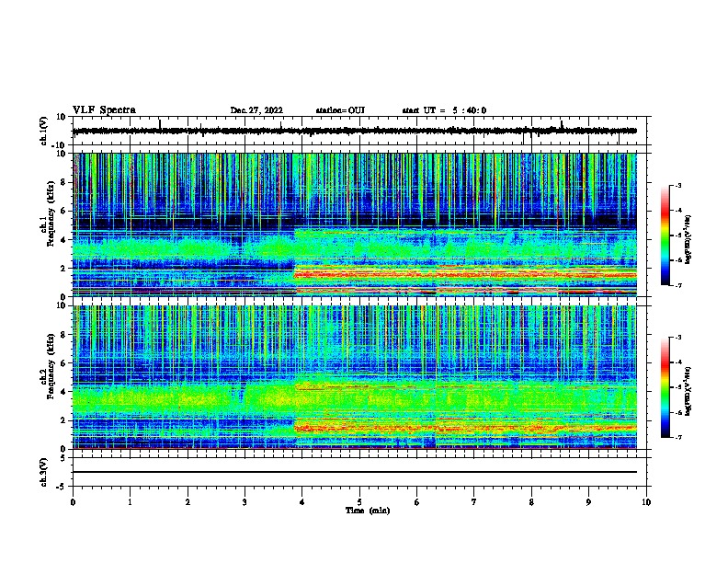The height and width of the screenshot is (563, 728).
Task: Click time axis tick label "3"
Action: pos(245,502)
